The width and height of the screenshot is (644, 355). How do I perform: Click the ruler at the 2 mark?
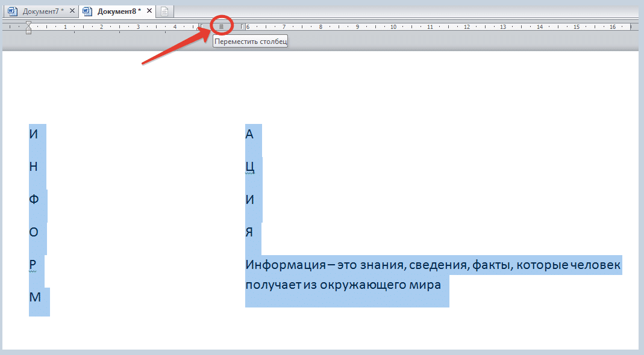(x=101, y=26)
